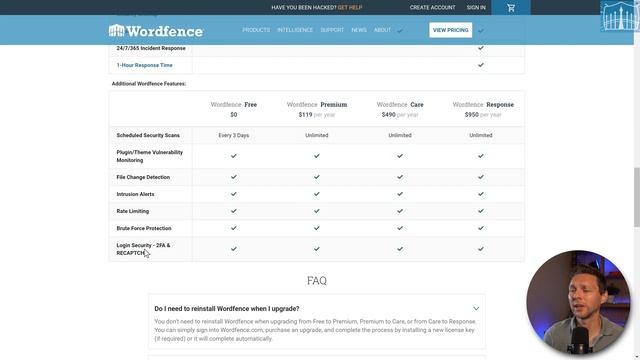Click the FAQ question about reinstalling Wordfence

point(227,309)
